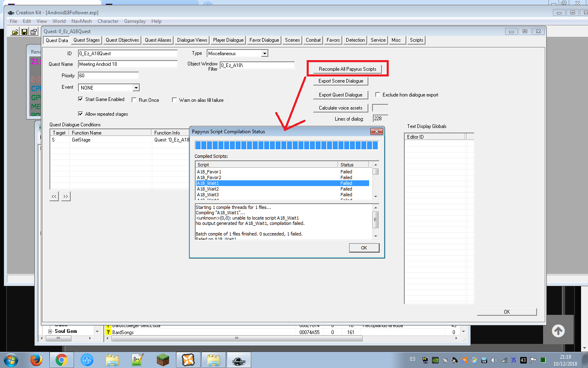
Task: Click the Object Window Filter field
Action: (257, 65)
